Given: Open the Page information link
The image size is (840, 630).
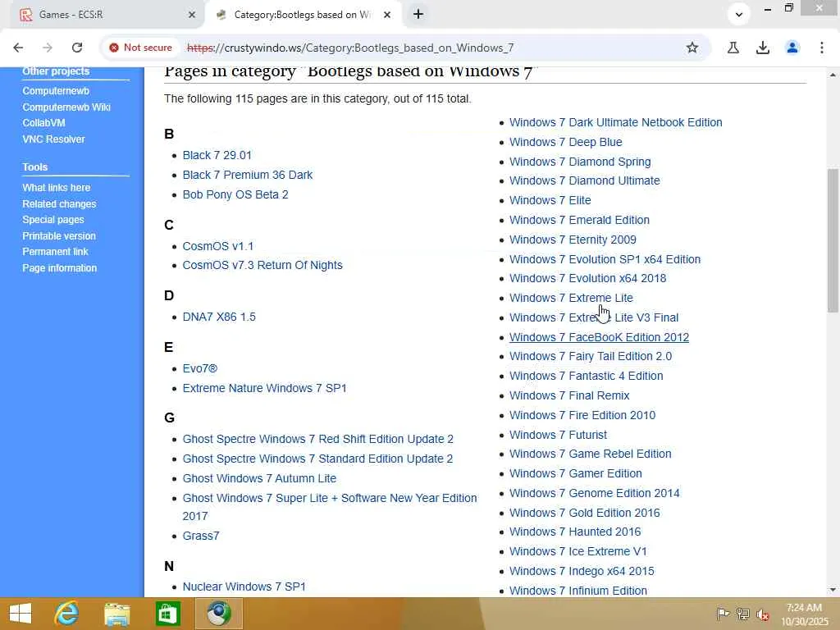Looking at the screenshot, I should (x=59, y=268).
